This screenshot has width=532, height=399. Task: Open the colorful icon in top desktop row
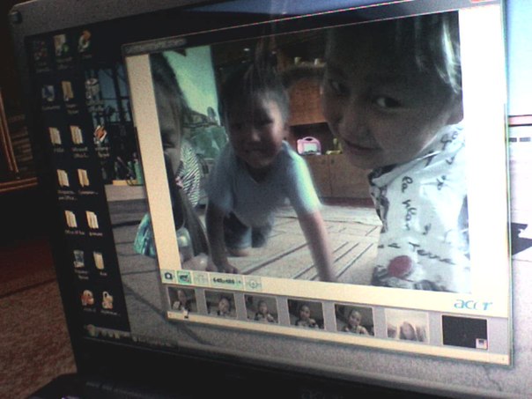coord(84,40)
